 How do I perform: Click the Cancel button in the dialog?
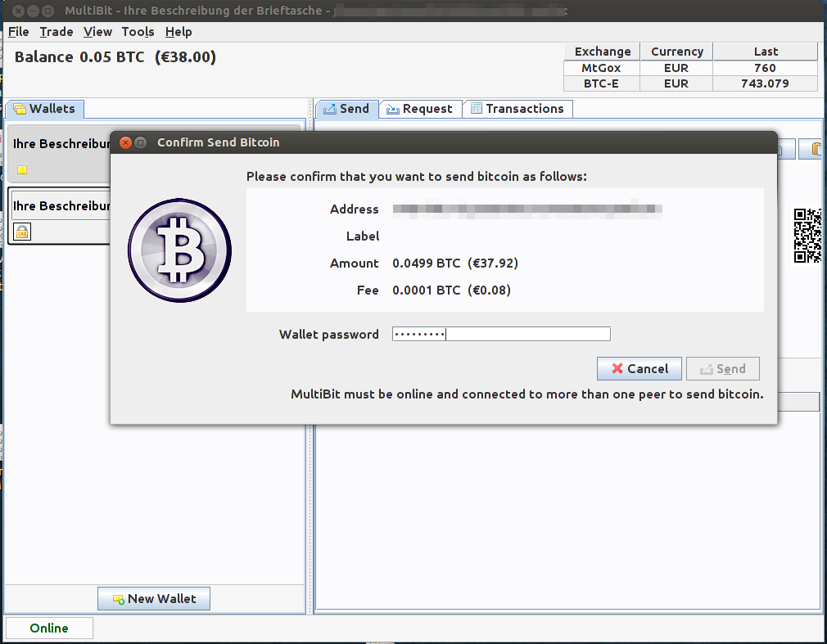point(639,369)
